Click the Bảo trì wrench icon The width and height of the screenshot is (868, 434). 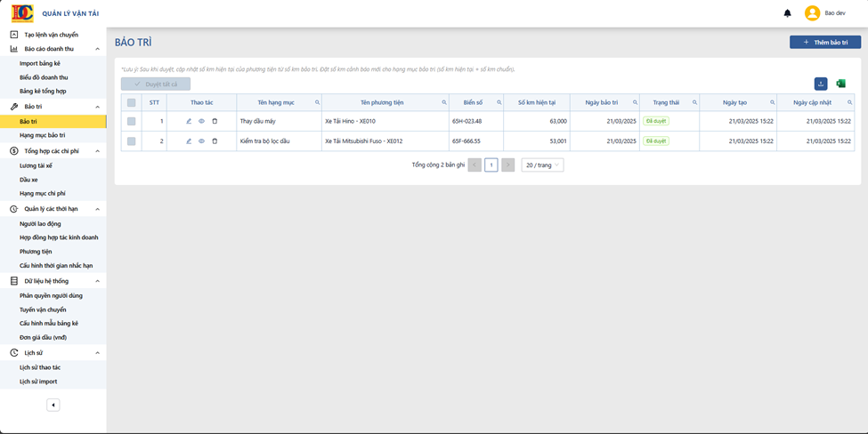click(14, 106)
